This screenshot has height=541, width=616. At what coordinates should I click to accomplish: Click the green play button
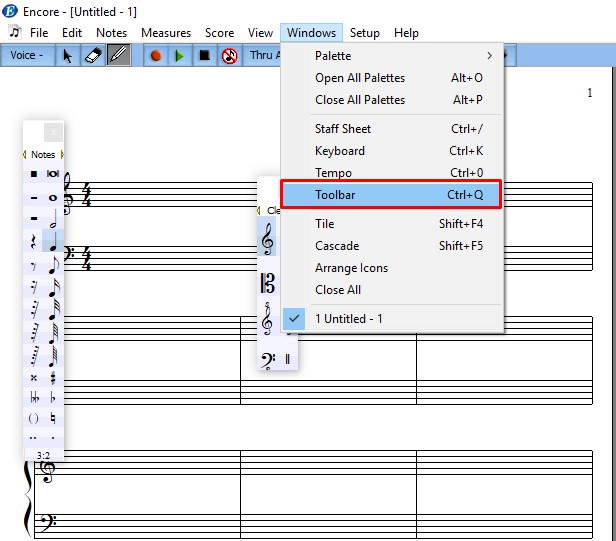180,55
